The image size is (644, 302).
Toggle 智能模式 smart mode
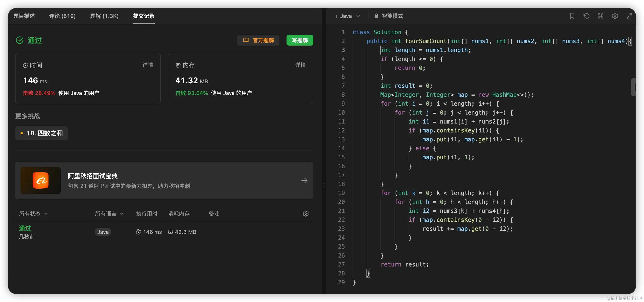tap(392, 16)
